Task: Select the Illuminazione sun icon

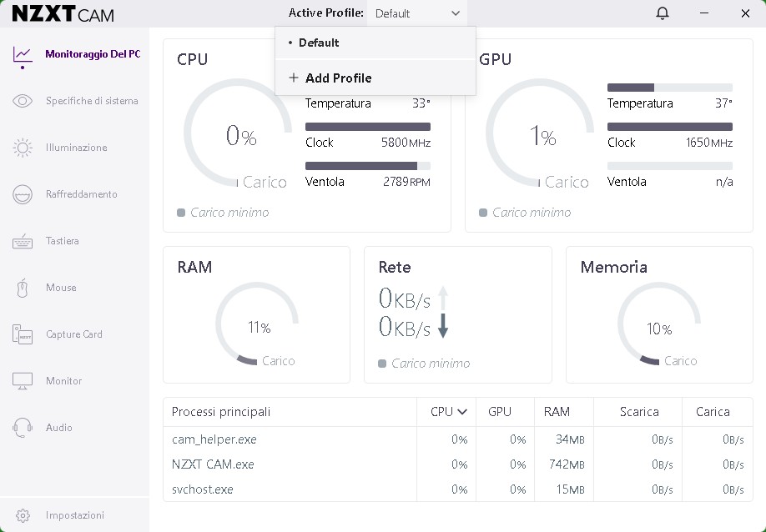Action: 23,148
